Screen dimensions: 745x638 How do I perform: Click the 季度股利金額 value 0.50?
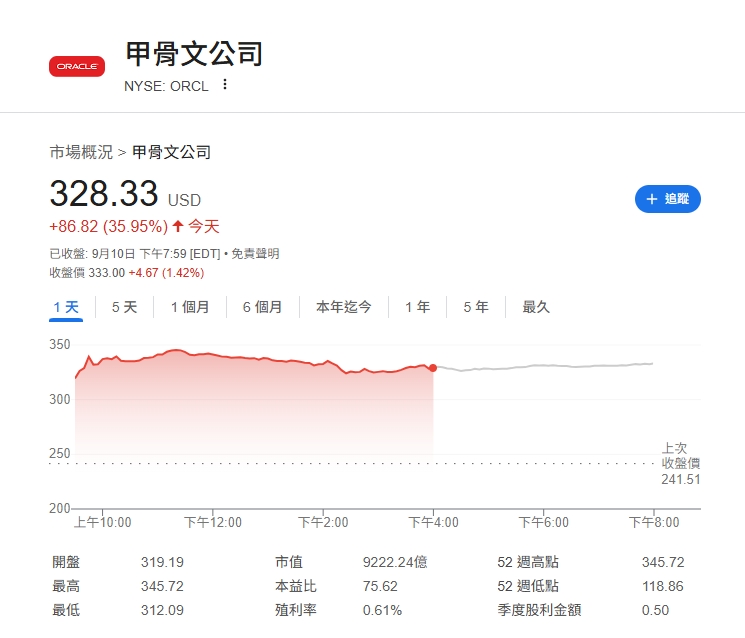[655, 610]
